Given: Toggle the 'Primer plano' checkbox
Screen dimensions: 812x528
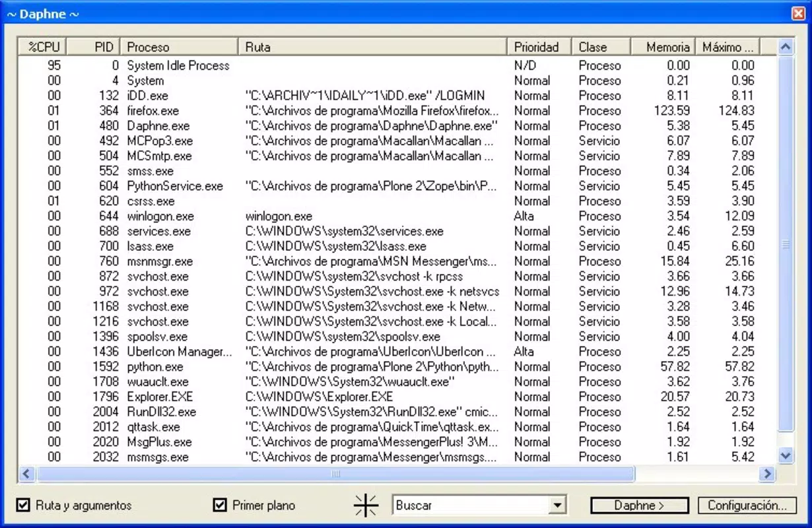Looking at the screenshot, I should [x=220, y=506].
